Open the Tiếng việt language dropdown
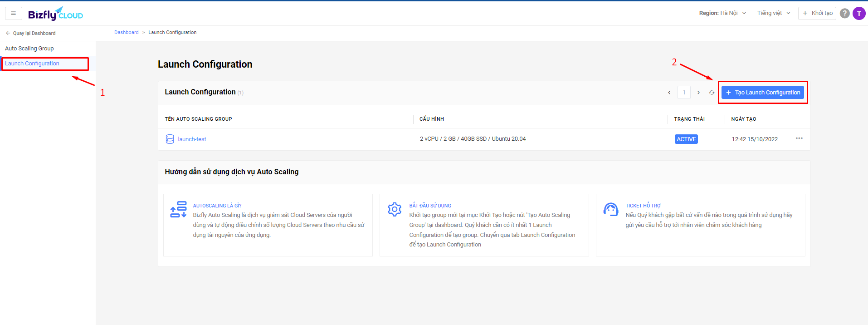This screenshot has width=868, height=325. click(774, 13)
